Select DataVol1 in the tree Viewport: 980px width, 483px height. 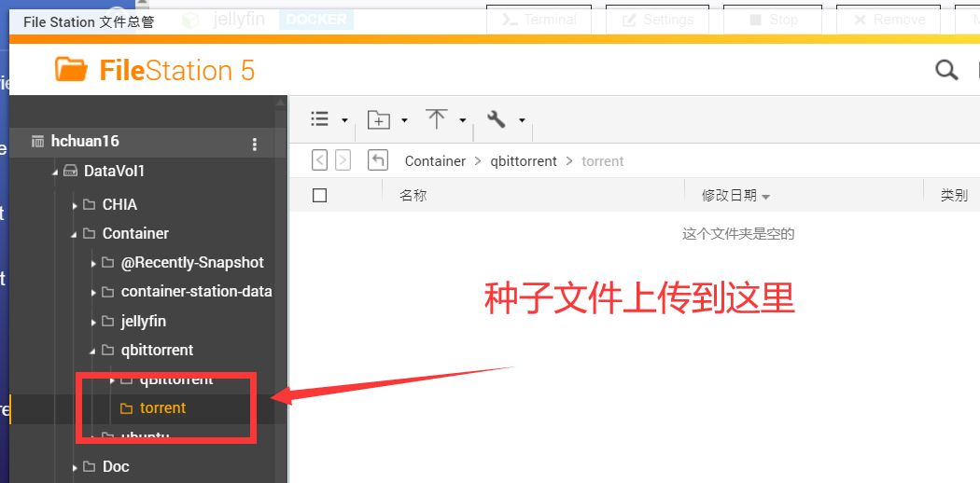pos(115,171)
